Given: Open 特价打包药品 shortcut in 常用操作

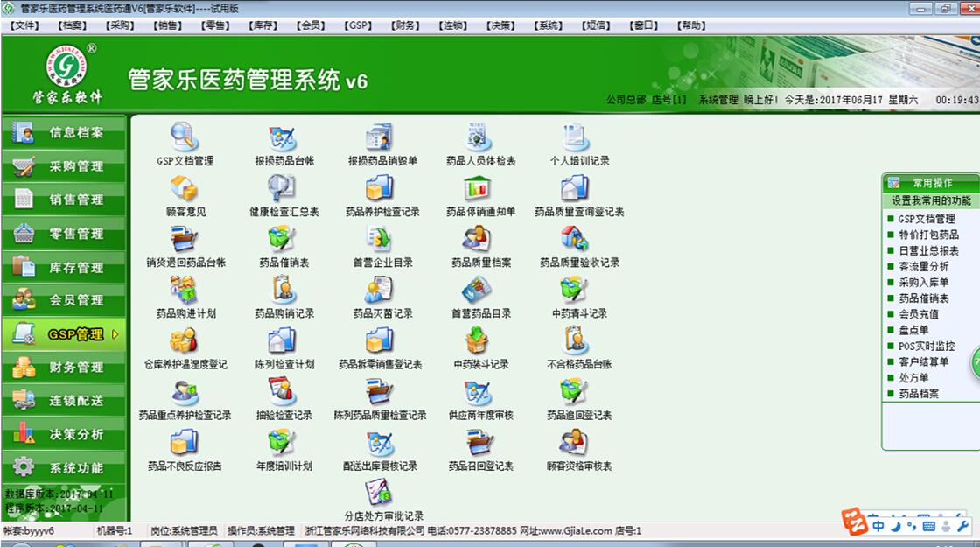Looking at the screenshot, I should 928,235.
